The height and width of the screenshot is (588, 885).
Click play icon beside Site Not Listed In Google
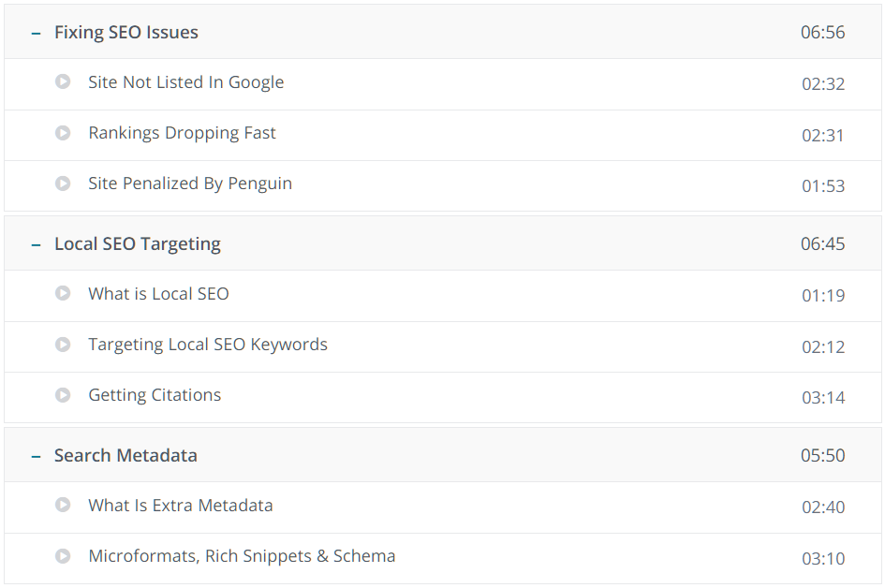(x=63, y=82)
